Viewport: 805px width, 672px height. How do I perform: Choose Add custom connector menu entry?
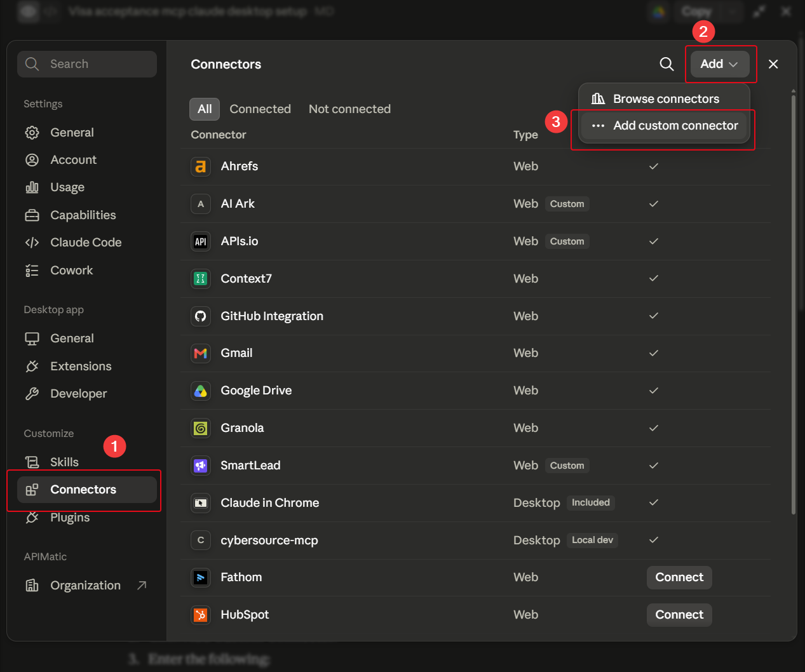pyautogui.click(x=665, y=126)
